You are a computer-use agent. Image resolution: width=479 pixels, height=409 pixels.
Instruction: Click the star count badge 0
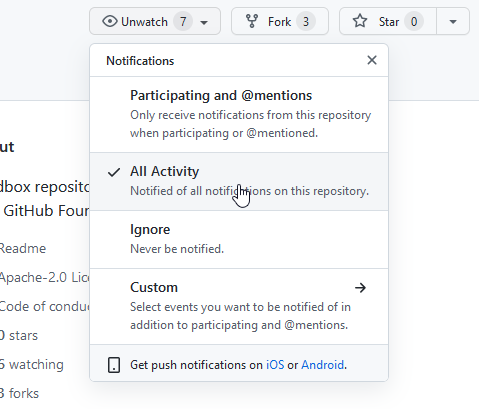(414, 22)
